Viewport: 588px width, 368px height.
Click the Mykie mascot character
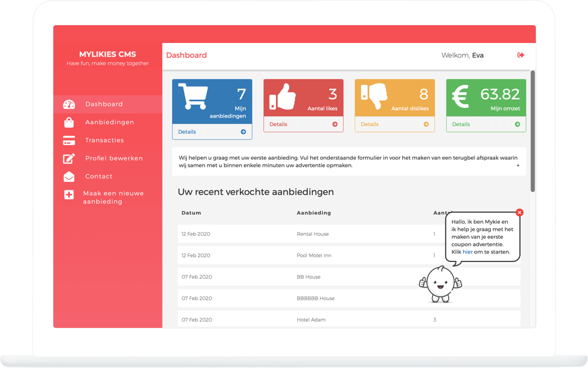[440, 284]
